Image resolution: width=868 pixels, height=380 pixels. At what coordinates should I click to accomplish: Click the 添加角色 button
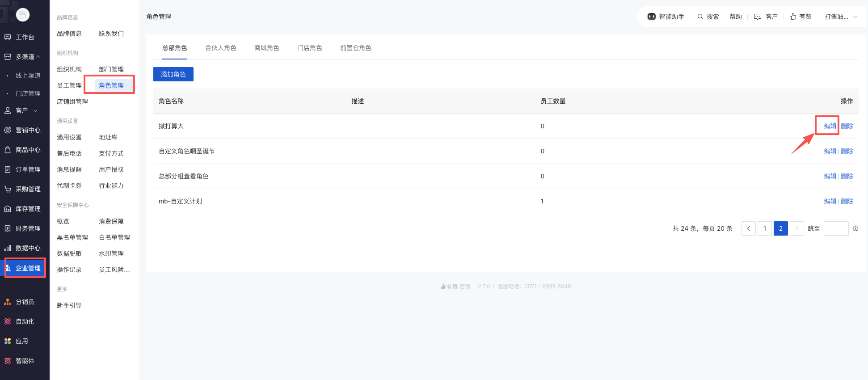click(x=173, y=74)
